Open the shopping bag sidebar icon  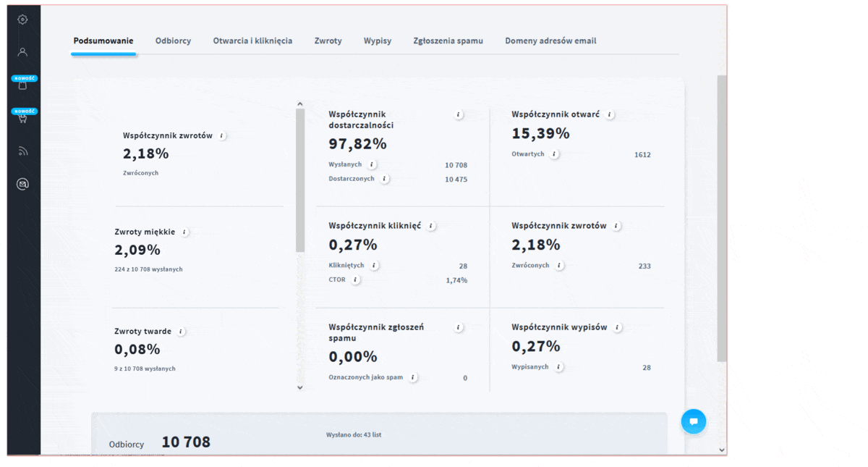pos(22,85)
